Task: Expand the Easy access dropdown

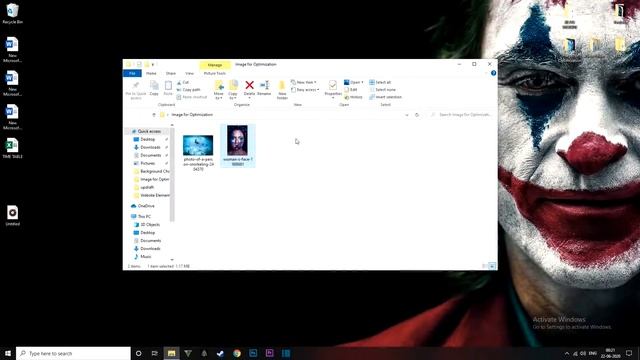Action: [305, 90]
